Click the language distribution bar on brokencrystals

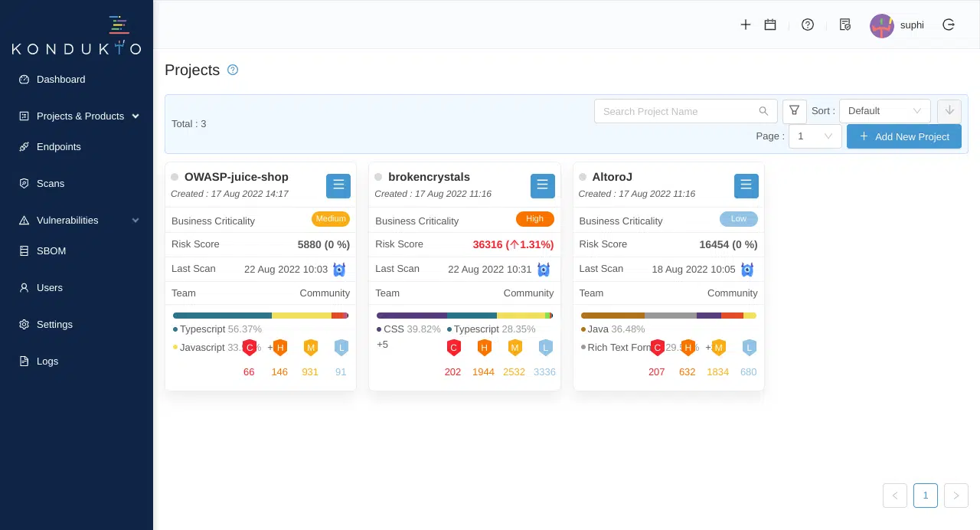pos(464,315)
